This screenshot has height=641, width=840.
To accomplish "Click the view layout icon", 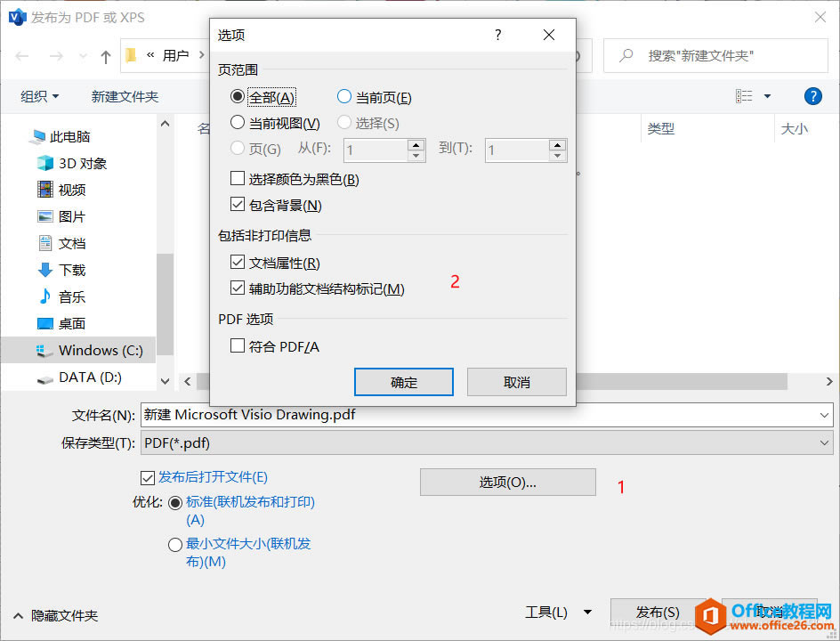I will (744, 96).
